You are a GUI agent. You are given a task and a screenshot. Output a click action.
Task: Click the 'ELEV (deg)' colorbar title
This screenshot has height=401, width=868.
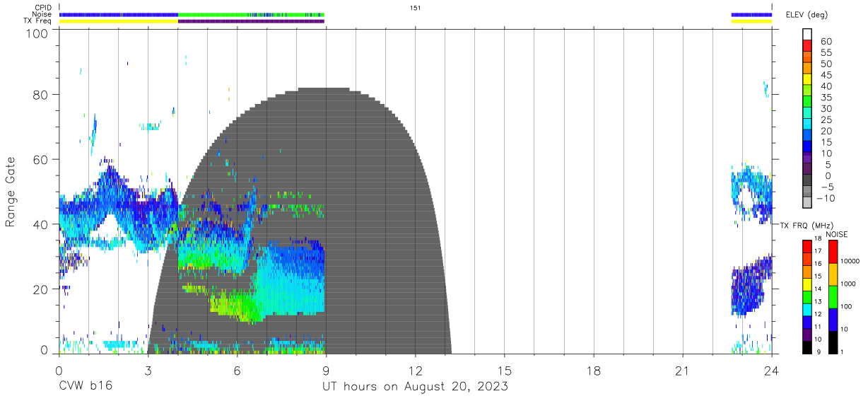807,15
